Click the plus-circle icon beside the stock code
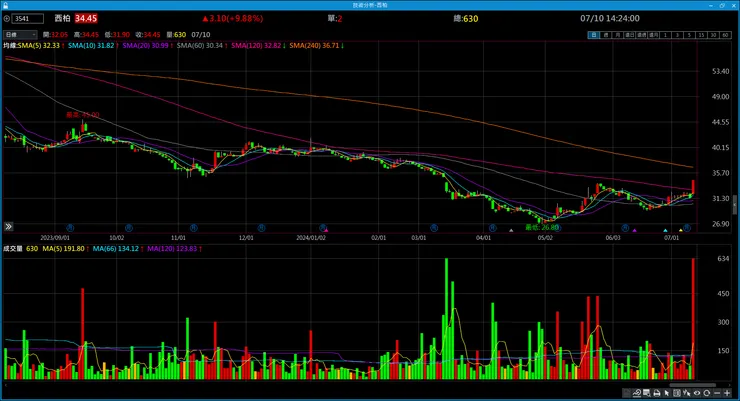The height and width of the screenshot is (401, 740). tap(7, 18)
